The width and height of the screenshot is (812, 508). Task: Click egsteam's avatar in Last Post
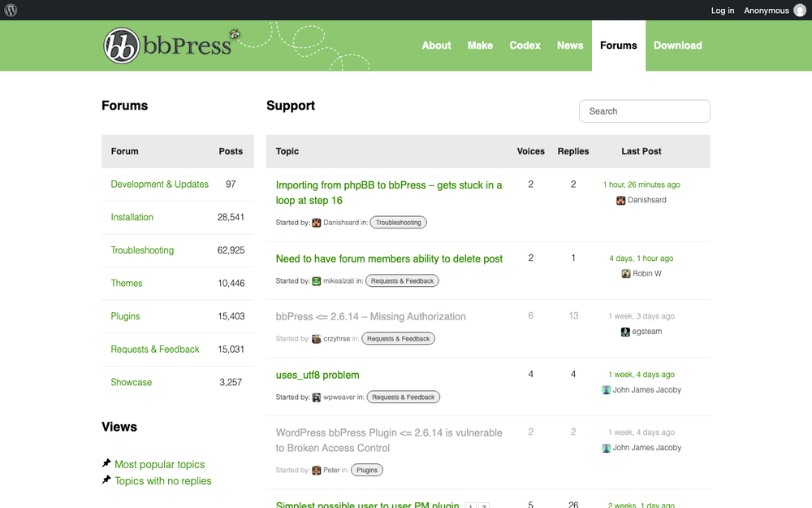pyautogui.click(x=625, y=332)
